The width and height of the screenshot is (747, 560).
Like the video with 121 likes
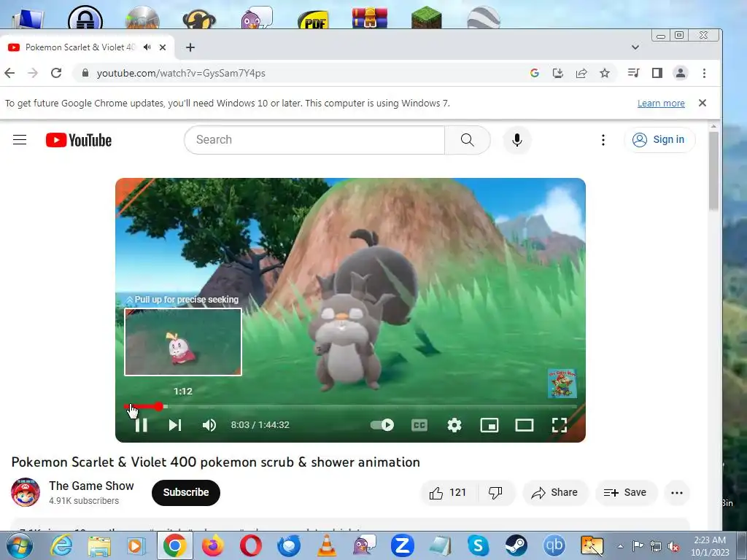coord(449,492)
